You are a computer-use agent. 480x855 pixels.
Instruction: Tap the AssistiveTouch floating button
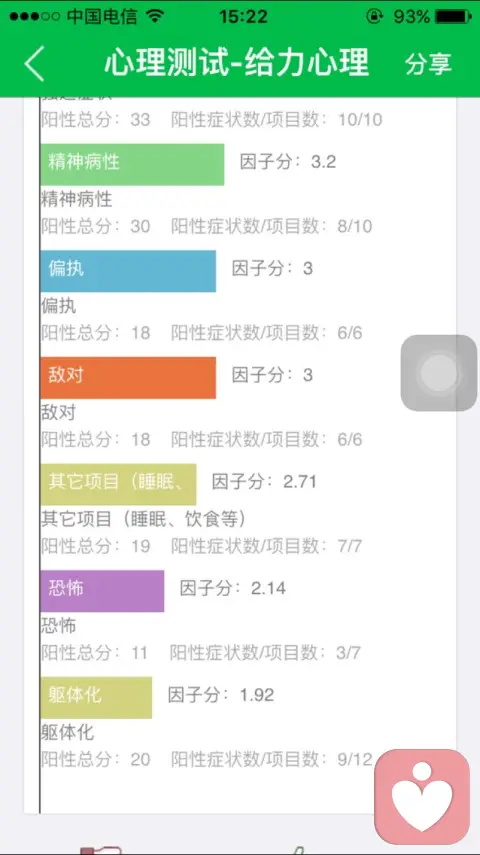(x=439, y=373)
